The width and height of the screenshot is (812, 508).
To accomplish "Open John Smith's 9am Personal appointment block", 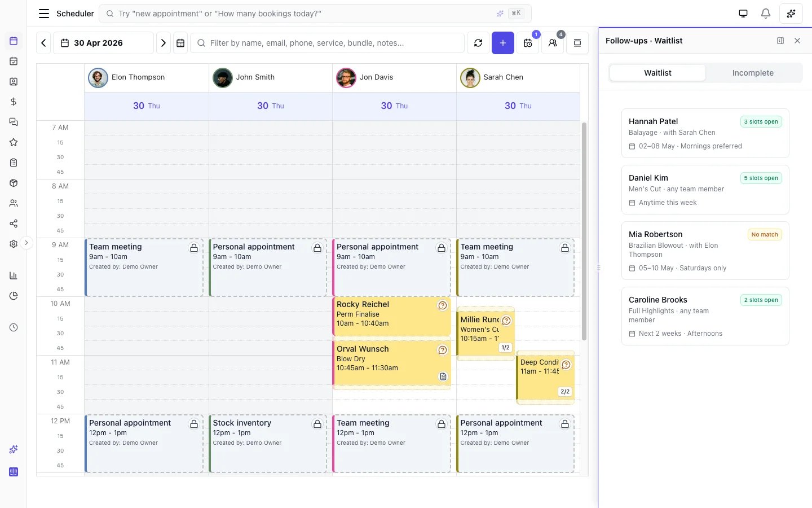I will [x=268, y=268].
